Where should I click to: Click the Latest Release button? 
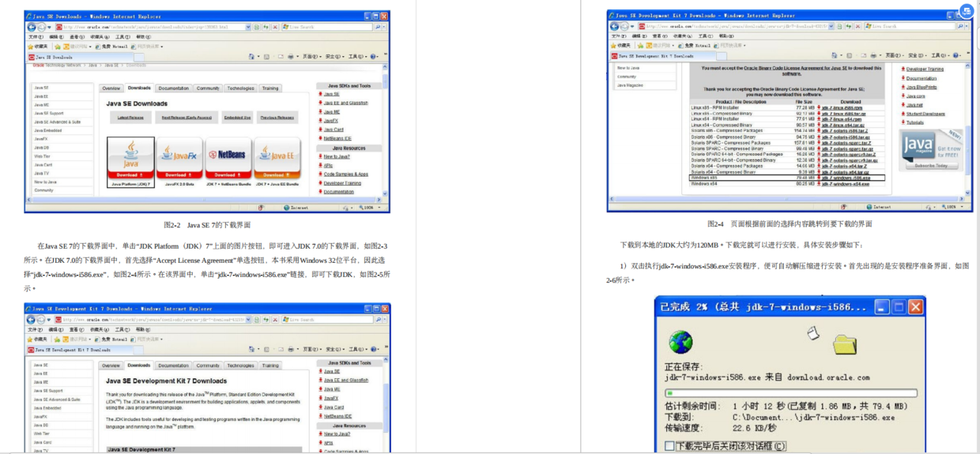click(130, 118)
